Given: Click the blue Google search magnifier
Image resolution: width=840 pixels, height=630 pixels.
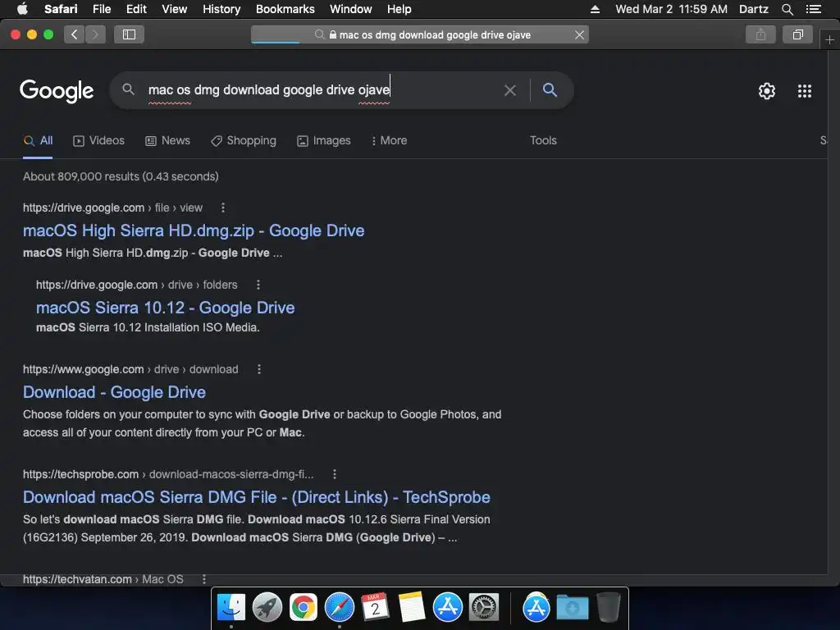Looking at the screenshot, I should [x=550, y=90].
